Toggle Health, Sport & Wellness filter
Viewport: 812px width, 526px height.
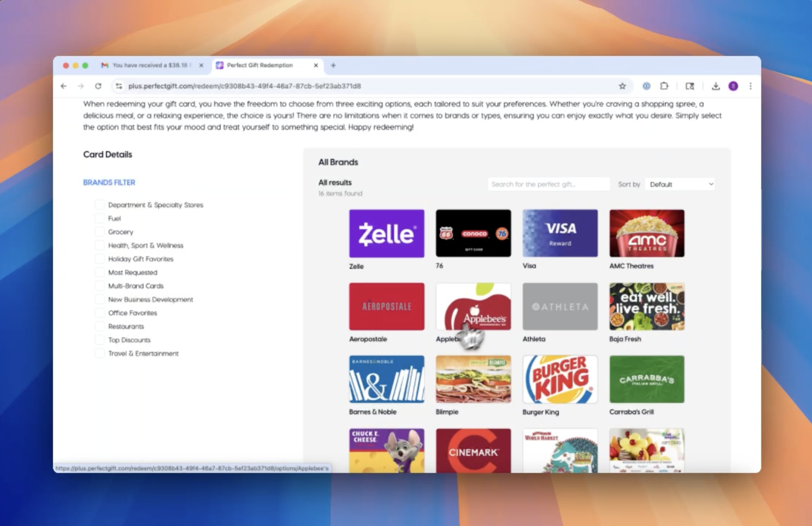pyautogui.click(x=99, y=245)
